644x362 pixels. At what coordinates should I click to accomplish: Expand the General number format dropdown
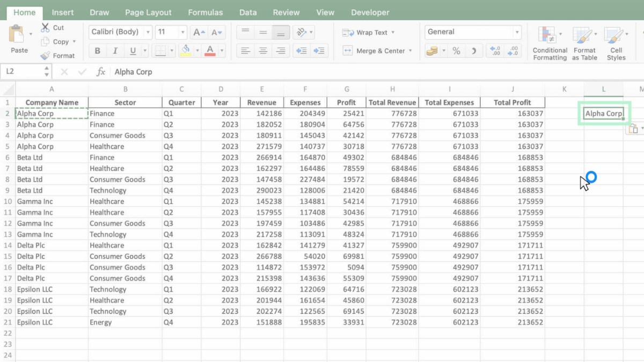point(517,32)
